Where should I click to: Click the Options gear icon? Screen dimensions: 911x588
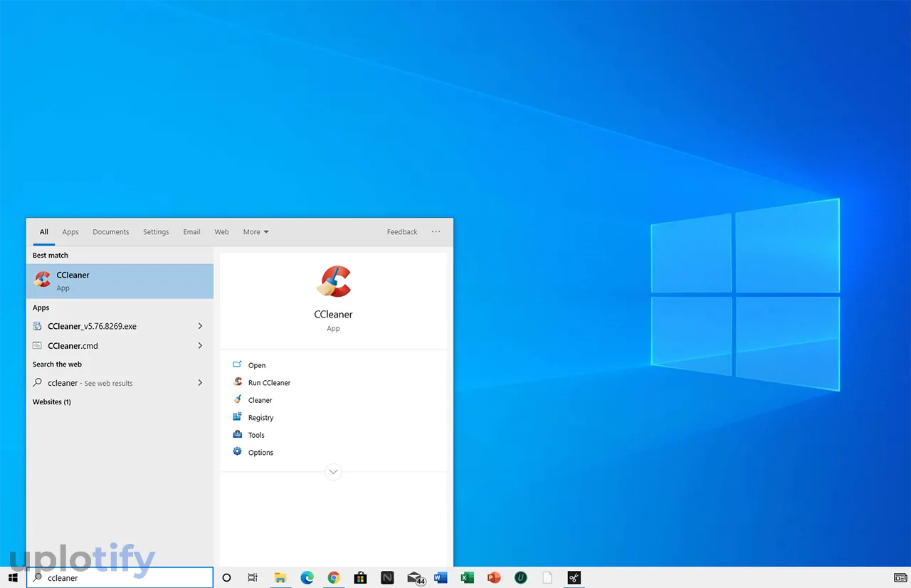tap(238, 452)
